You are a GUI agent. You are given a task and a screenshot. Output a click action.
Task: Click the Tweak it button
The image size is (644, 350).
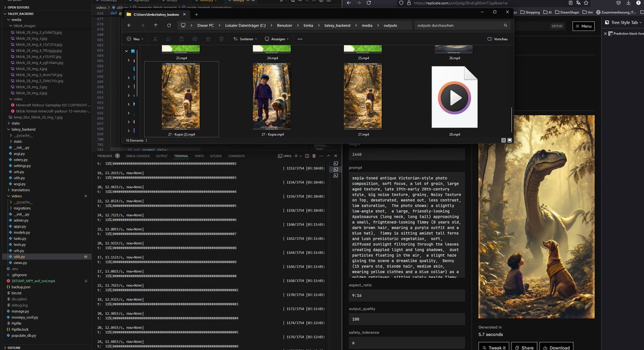click(x=494, y=347)
